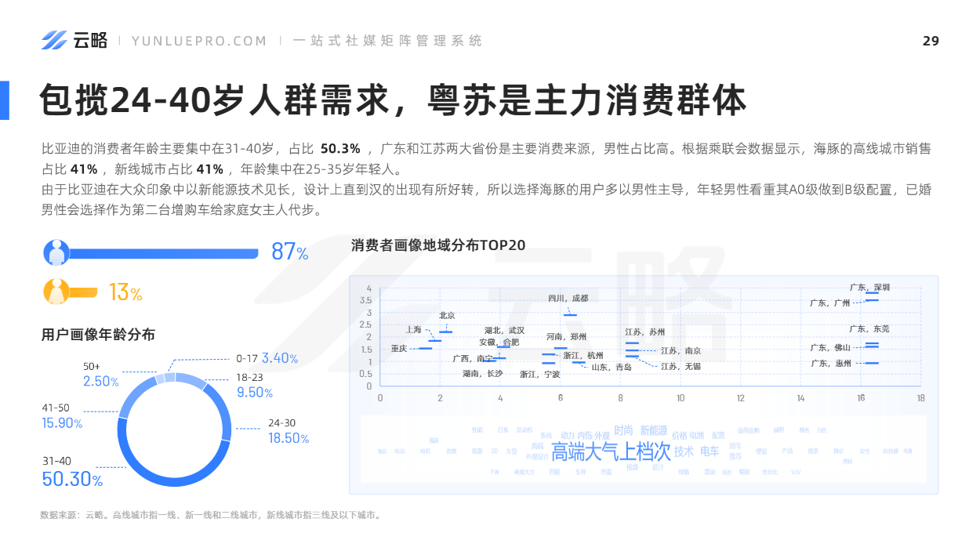Click the 浙江，杭州 data label
Image resolution: width=980 pixels, height=551 pixels.
[583, 356]
